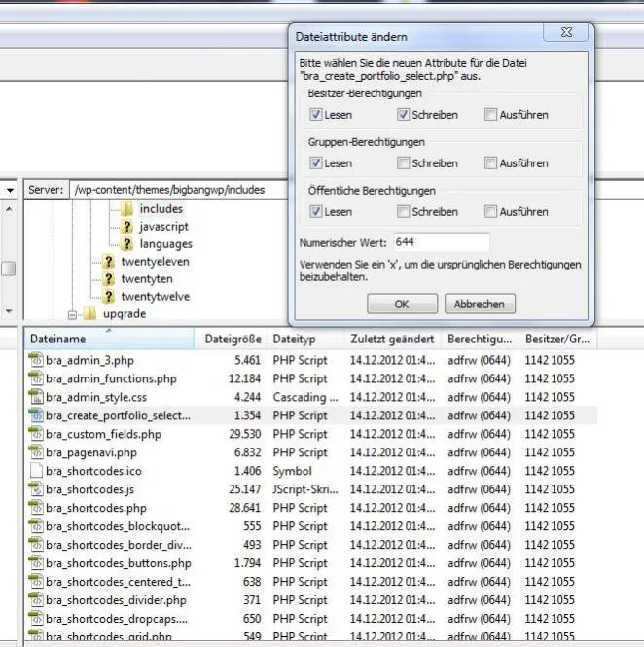Viewport: 644px width, 647px height.
Task: Open the dropdown left of Server label
Action: click(x=10, y=190)
